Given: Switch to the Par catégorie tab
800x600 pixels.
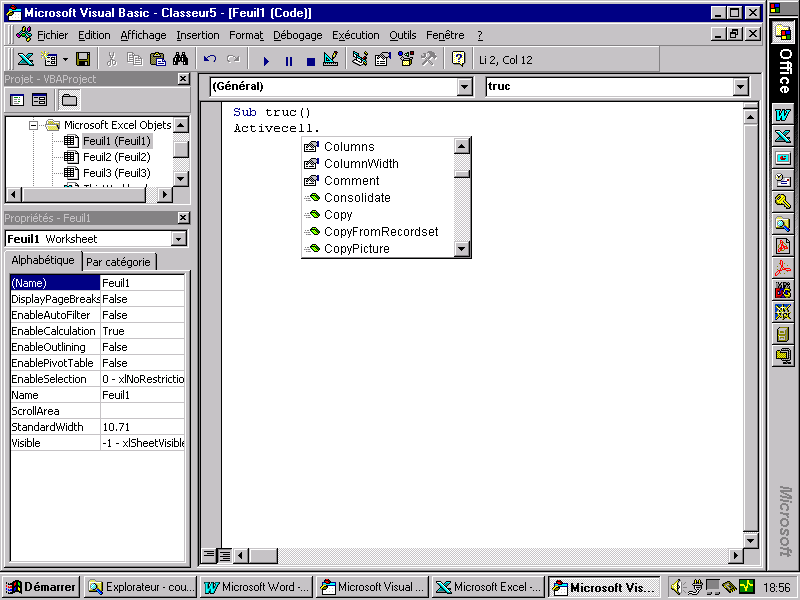Looking at the screenshot, I should (118, 262).
